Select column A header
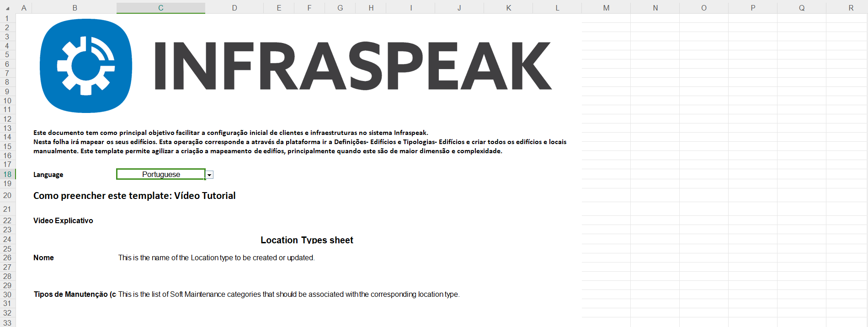This screenshot has height=327, width=868. [x=24, y=8]
